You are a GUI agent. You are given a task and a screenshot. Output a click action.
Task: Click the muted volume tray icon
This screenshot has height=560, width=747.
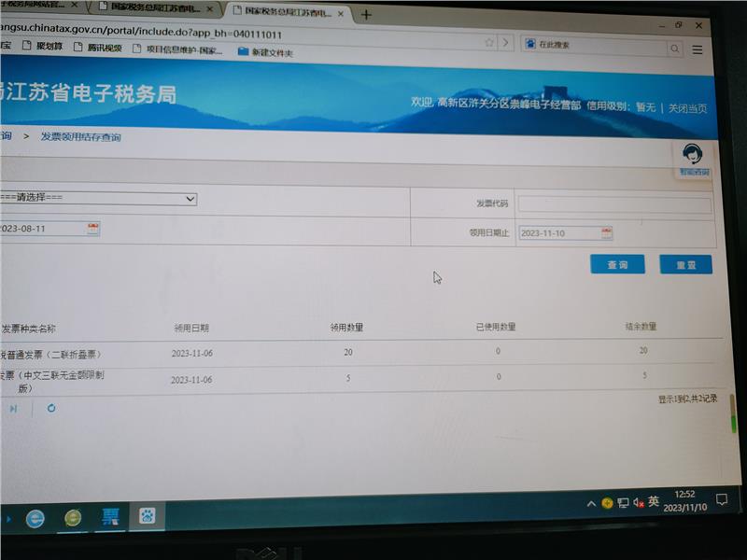[639, 502]
